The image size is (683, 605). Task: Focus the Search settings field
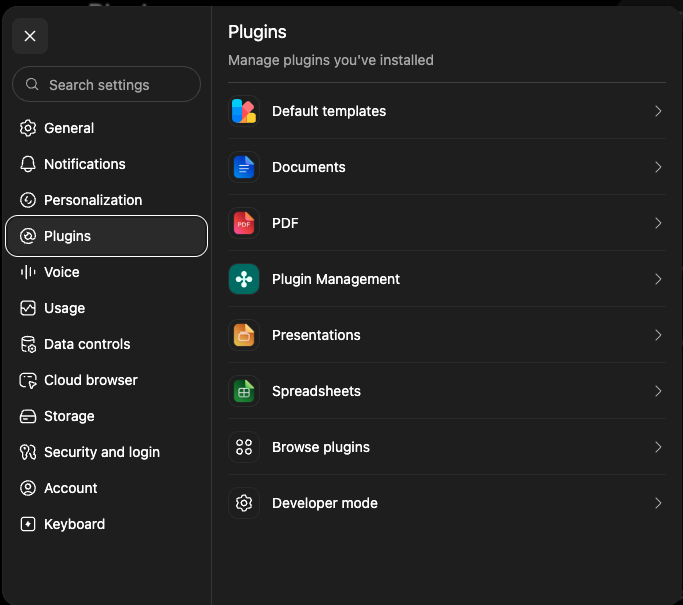106,84
